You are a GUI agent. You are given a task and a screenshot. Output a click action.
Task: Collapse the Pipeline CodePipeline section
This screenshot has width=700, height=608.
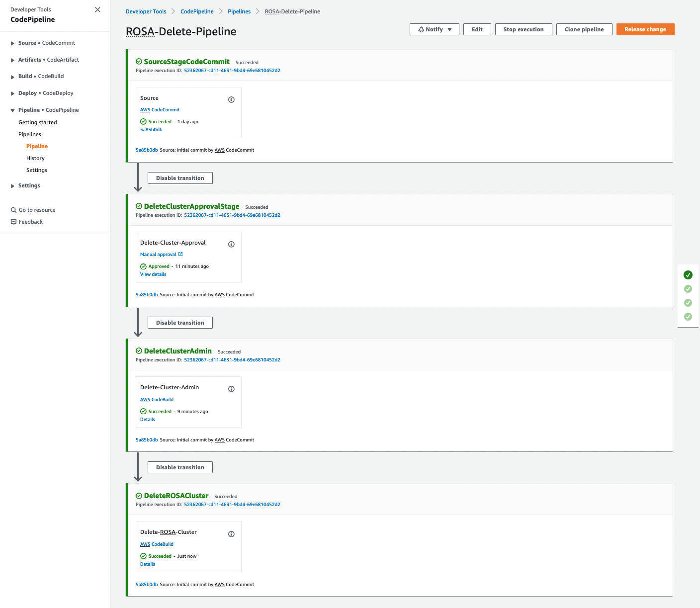coord(12,110)
